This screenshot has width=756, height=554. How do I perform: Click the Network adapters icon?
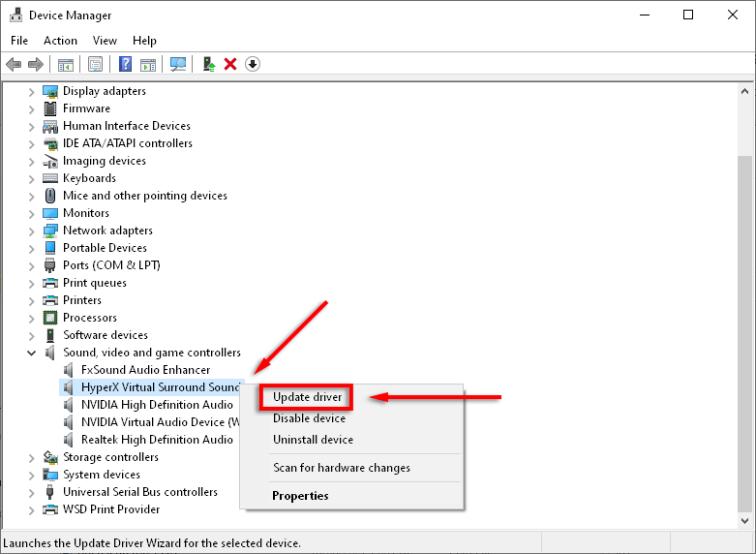pyautogui.click(x=50, y=231)
